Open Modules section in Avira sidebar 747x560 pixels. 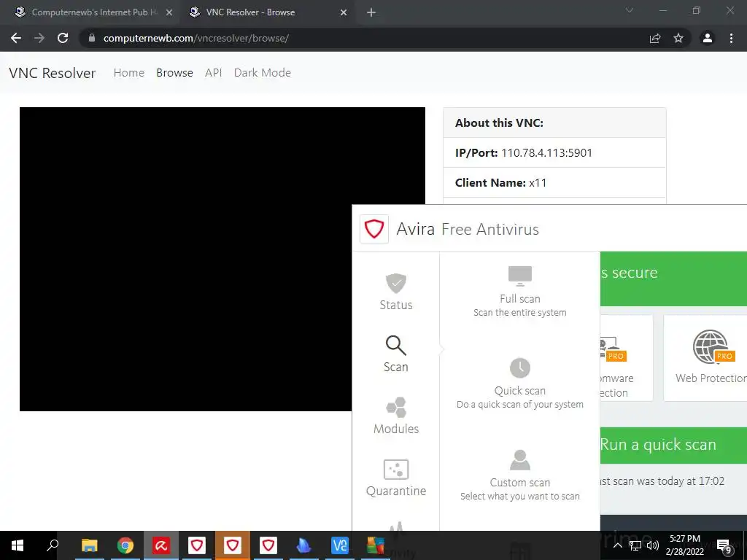point(396,416)
